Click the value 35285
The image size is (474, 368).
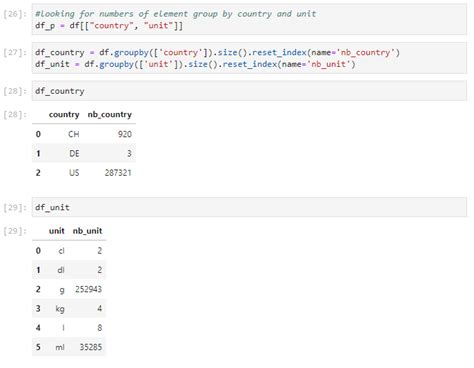91,347
